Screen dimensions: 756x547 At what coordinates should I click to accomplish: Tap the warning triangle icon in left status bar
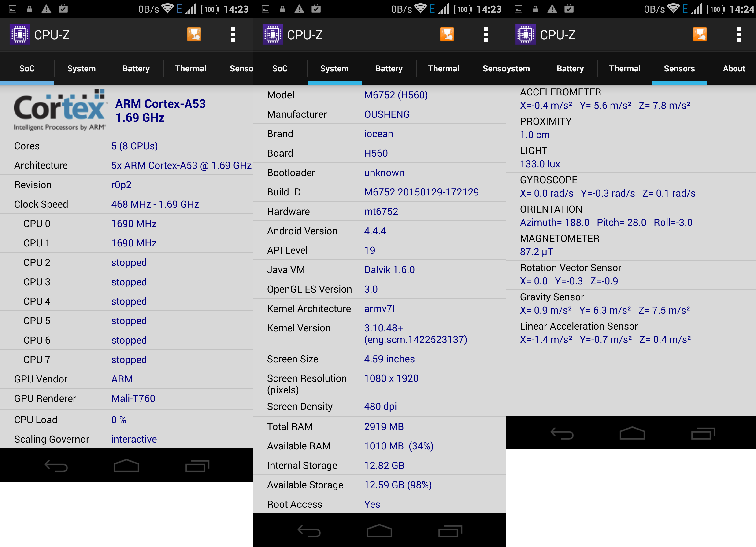46,9
